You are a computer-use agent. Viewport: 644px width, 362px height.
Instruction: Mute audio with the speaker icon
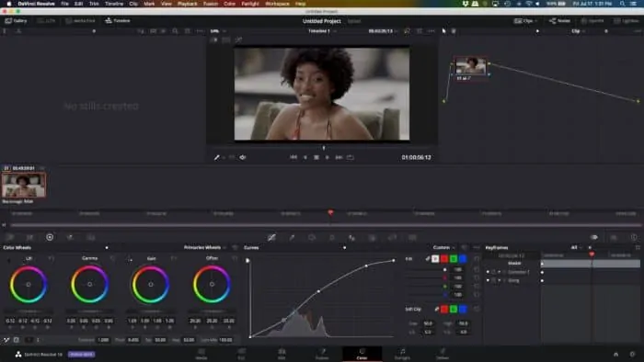(x=243, y=157)
